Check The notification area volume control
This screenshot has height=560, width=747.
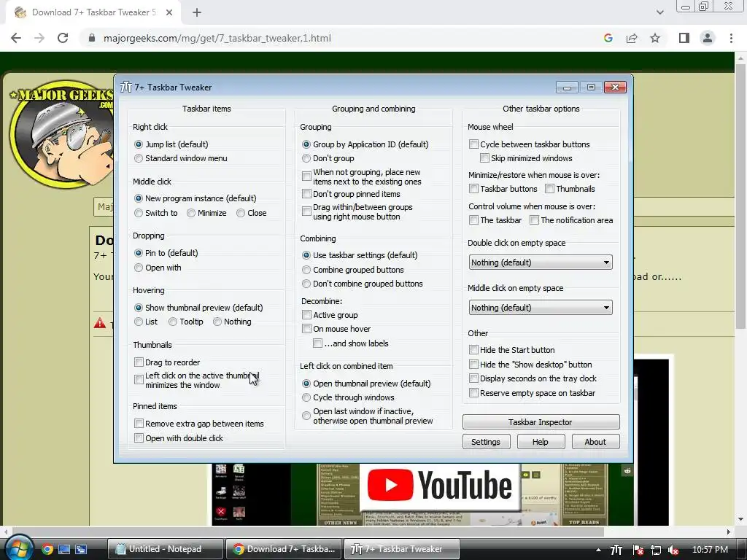534,220
